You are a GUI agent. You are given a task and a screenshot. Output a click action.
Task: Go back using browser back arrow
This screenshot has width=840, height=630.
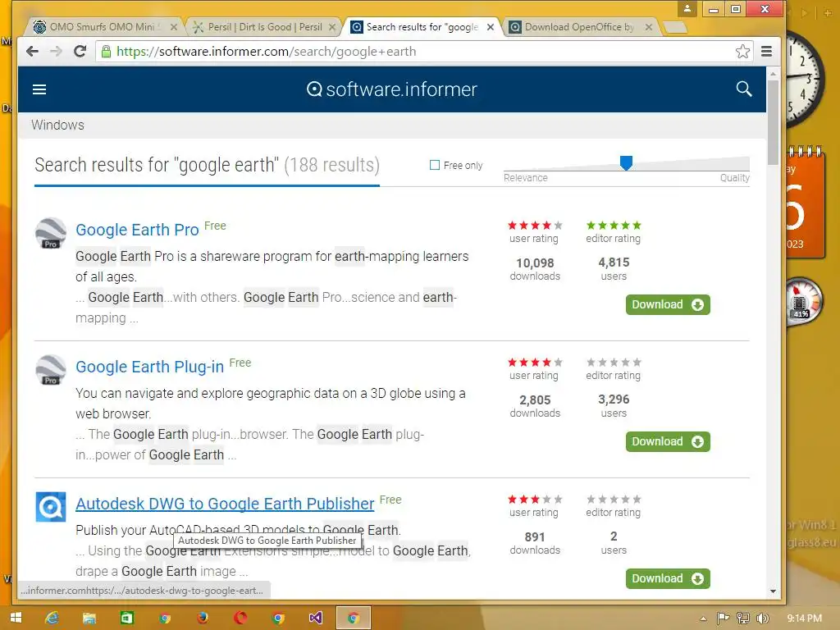pos(32,52)
